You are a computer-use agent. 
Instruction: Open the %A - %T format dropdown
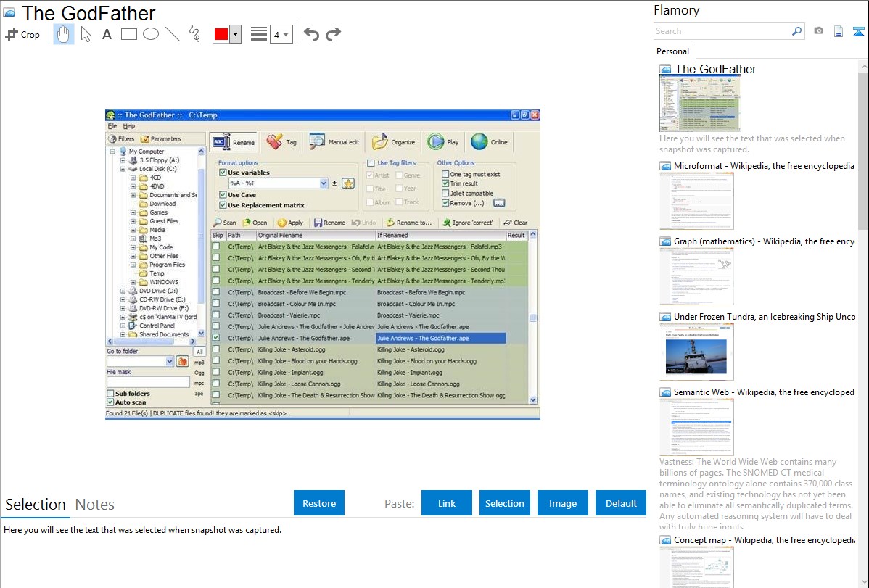coord(323,183)
